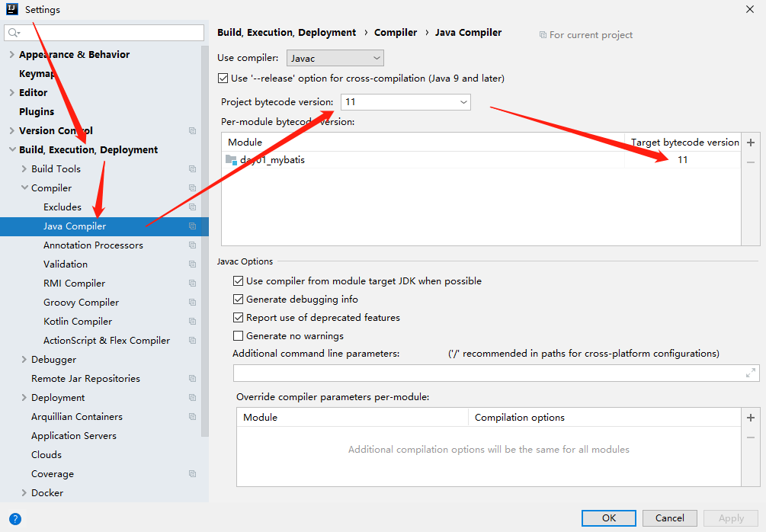Click project-level icon next to Kotlin Compiler

pyautogui.click(x=193, y=322)
